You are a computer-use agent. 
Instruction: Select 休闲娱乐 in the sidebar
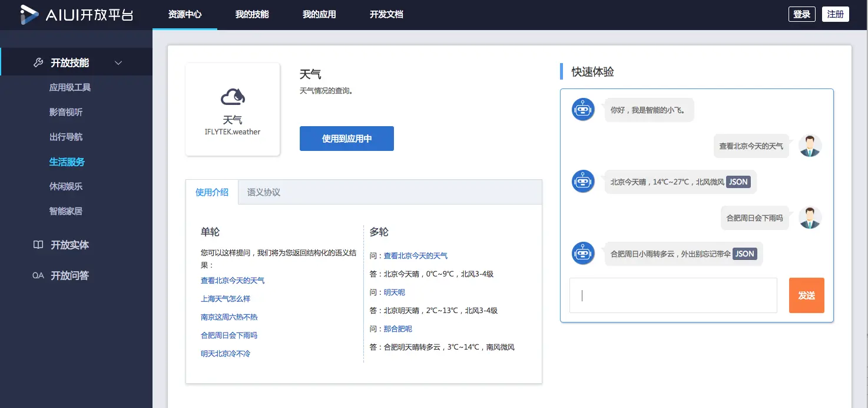click(x=66, y=186)
